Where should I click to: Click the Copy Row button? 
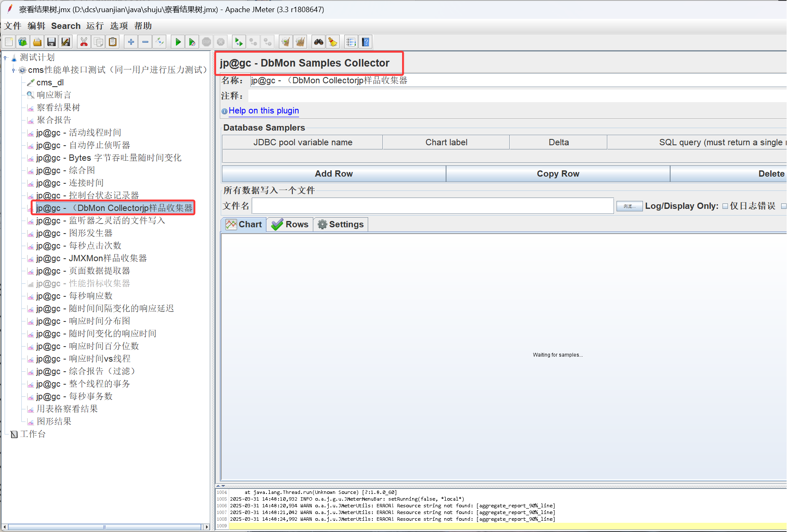click(558, 174)
